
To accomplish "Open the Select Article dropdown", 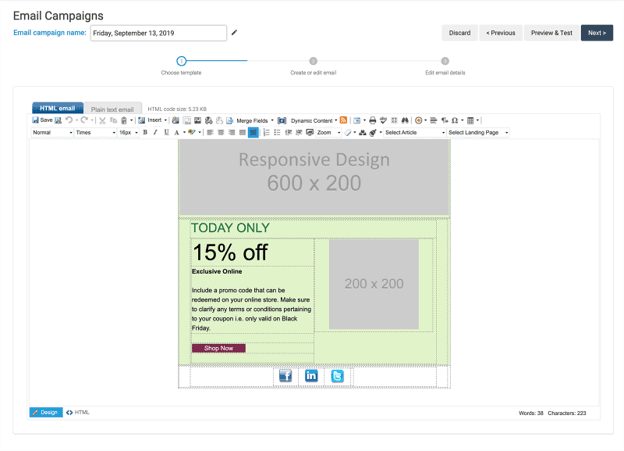I will point(415,133).
